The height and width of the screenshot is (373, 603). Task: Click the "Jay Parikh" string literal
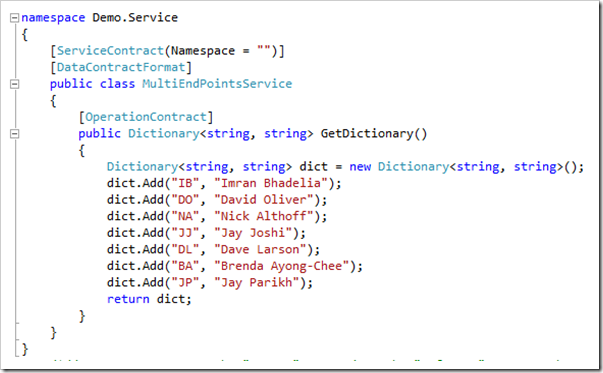(257, 283)
